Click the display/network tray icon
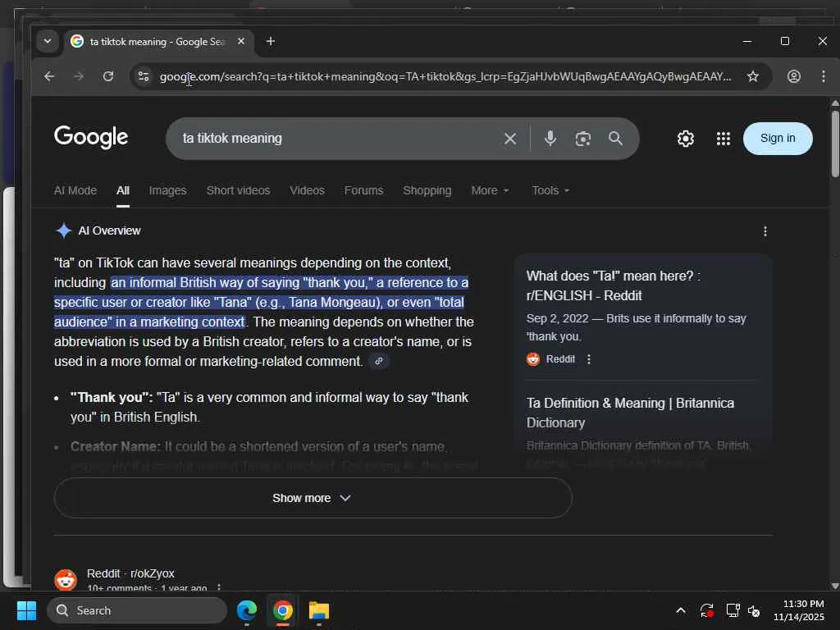 [733, 610]
